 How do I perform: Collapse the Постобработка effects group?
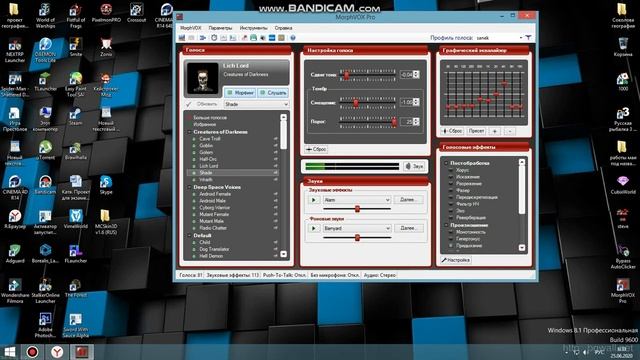pyautogui.click(x=446, y=163)
